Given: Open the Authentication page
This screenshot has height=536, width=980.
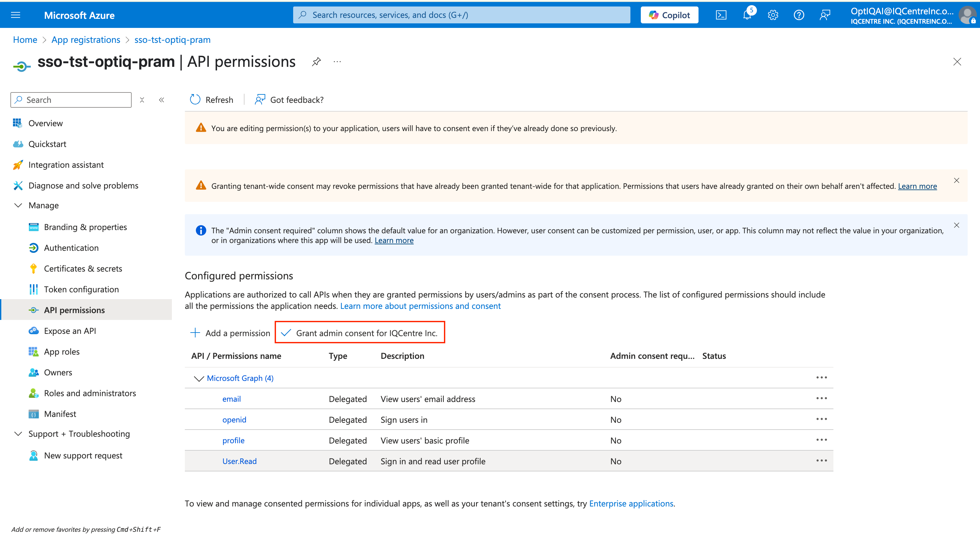Looking at the screenshot, I should point(71,248).
